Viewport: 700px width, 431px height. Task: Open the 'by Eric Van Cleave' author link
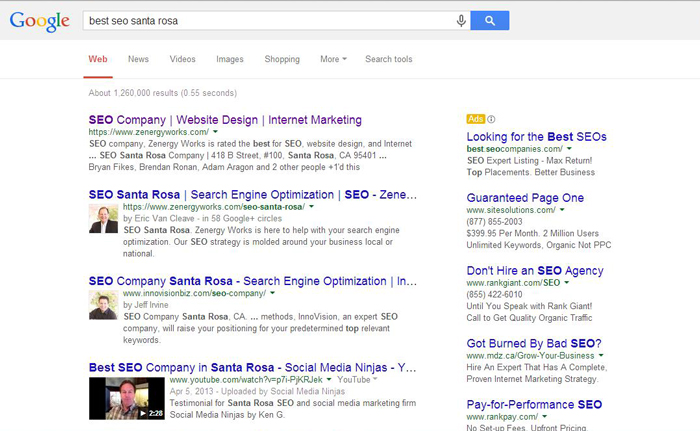point(158,218)
